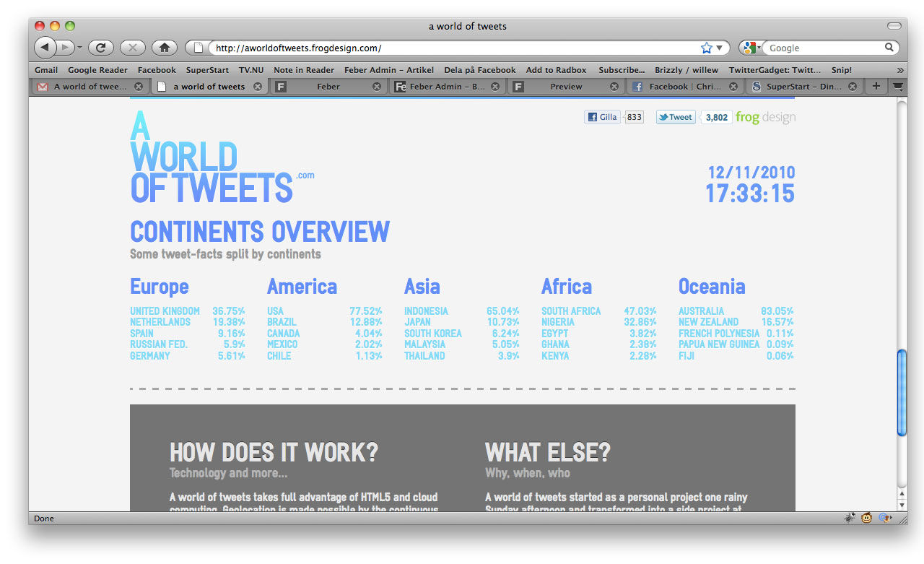The height and width of the screenshot is (564, 924).
Task: Click the search magnifier in the Google box
Action: click(x=889, y=48)
